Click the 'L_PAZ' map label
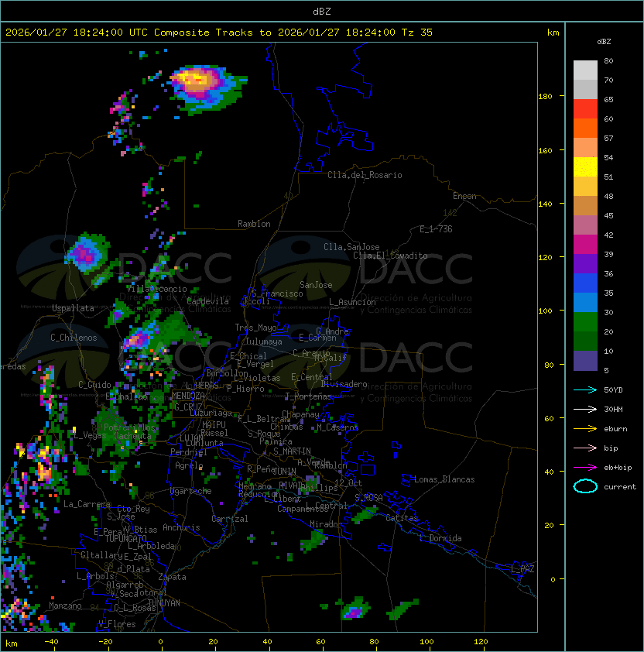Viewport: 644px width, 652px height. tap(522, 569)
